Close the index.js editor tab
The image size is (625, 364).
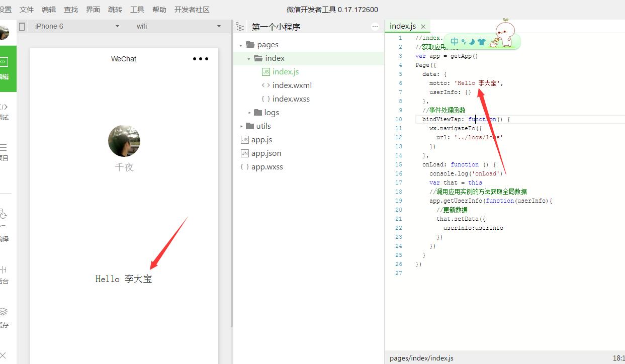pyautogui.click(x=423, y=27)
